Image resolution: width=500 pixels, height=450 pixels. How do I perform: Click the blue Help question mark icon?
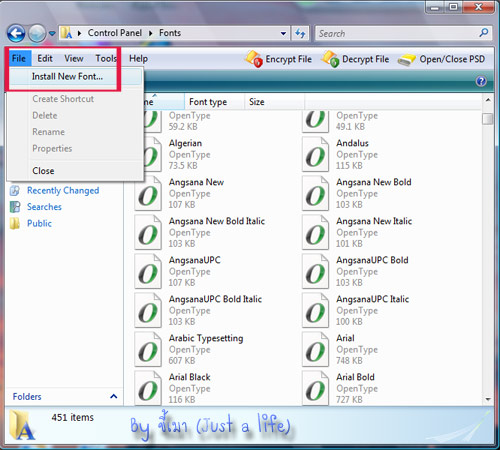click(x=481, y=81)
